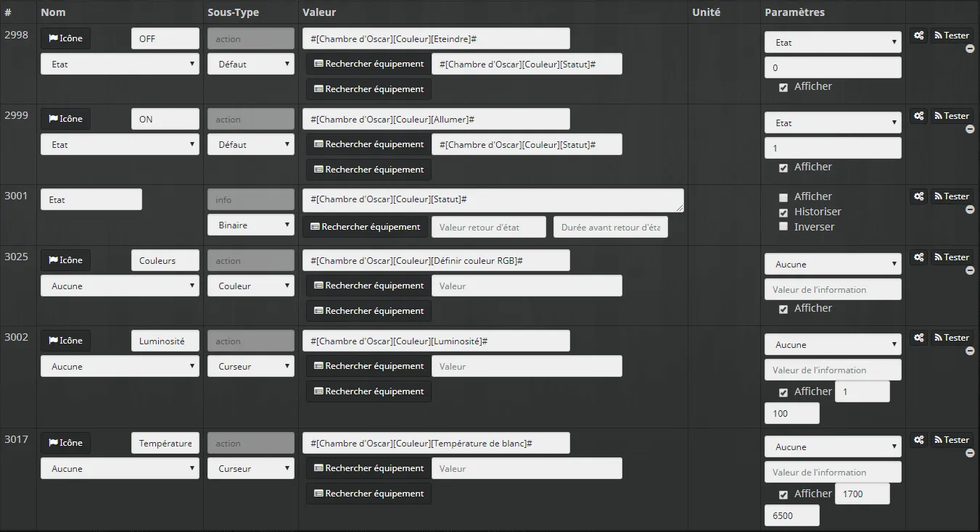Toggle the Inverser checkbox

click(783, 227)
